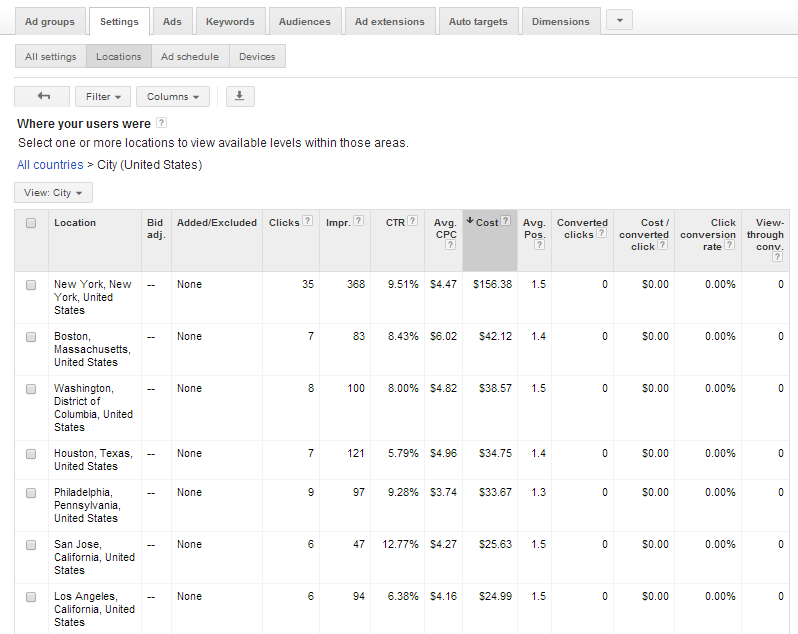This screenshot has width=798, height=634.
Task: Select the All settings sub-tab
Action: pos(50,56)
